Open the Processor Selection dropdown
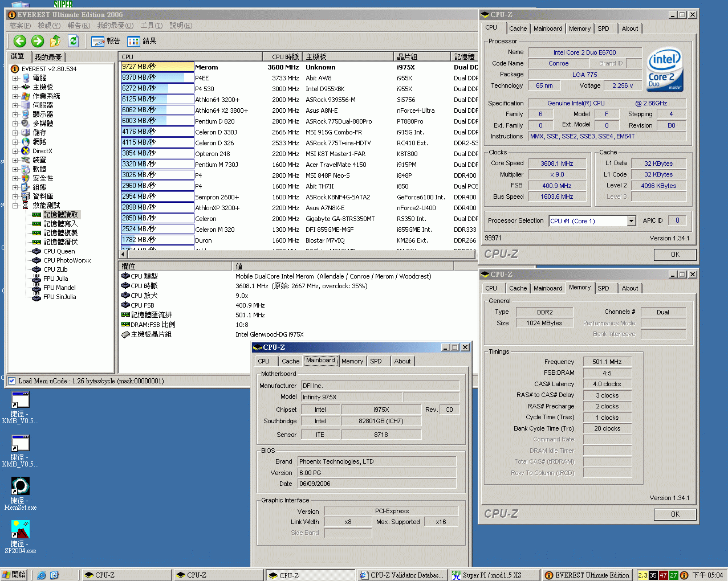This screenshot has height=581, width=728. point(631,221)
